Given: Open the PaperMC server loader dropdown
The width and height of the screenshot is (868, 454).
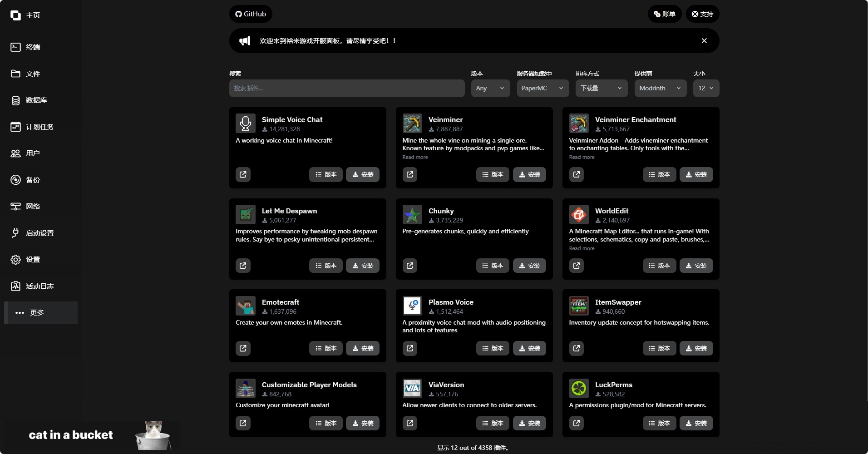Looking at the screenshot, I should pyautogui.click(x=543, y=88).
